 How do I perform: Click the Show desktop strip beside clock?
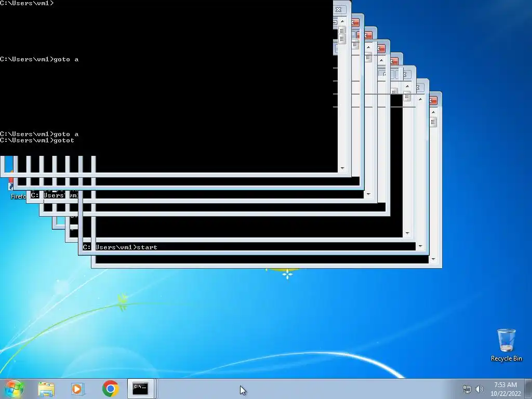[x=528, y=389]
